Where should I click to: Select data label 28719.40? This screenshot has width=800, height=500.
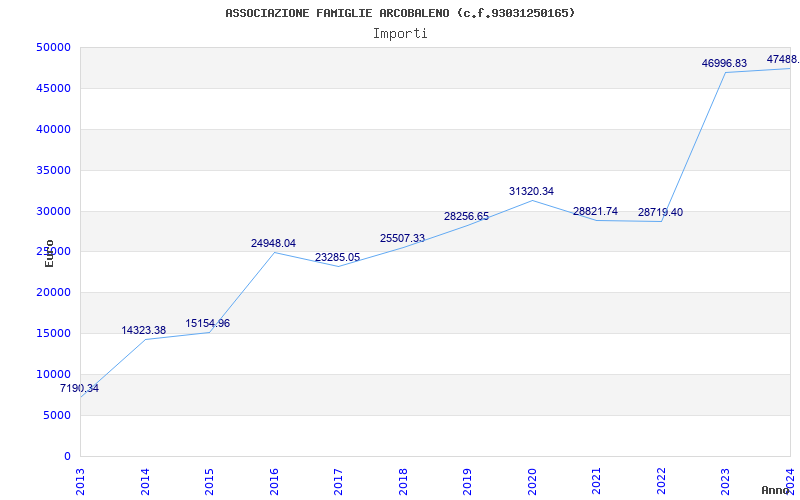click(660, 212)
